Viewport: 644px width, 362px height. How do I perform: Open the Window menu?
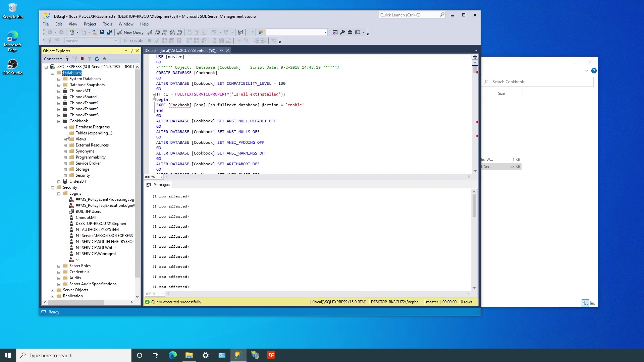point(126,24)
